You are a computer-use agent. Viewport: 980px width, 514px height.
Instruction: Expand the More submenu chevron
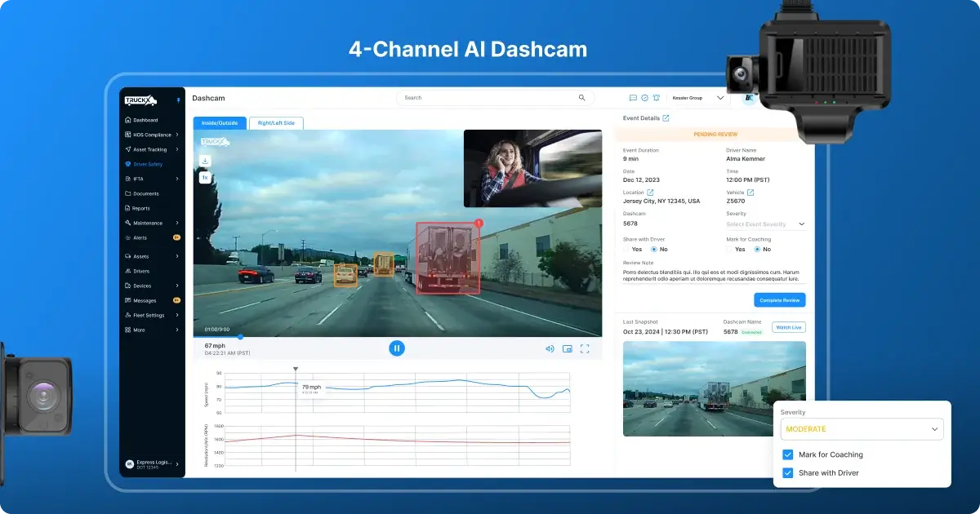[x=177, y=330]
